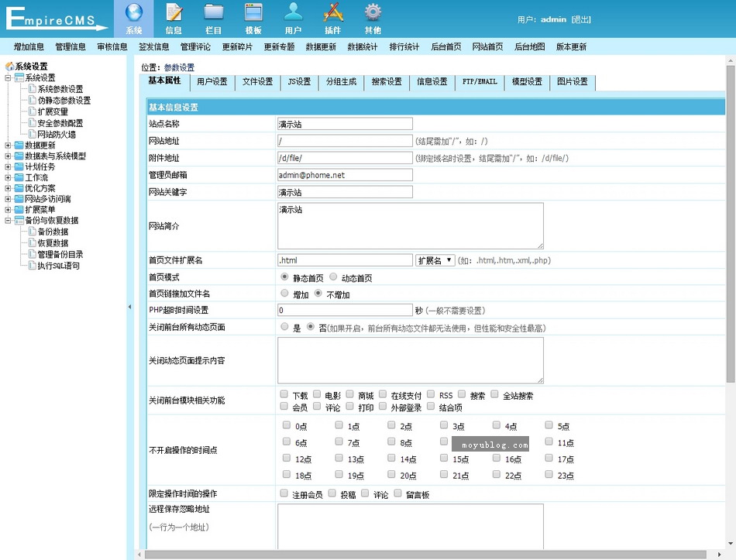Viewport: 736px width, 560px height.
Task: Open the 用户 person icon
Action: 293,13
